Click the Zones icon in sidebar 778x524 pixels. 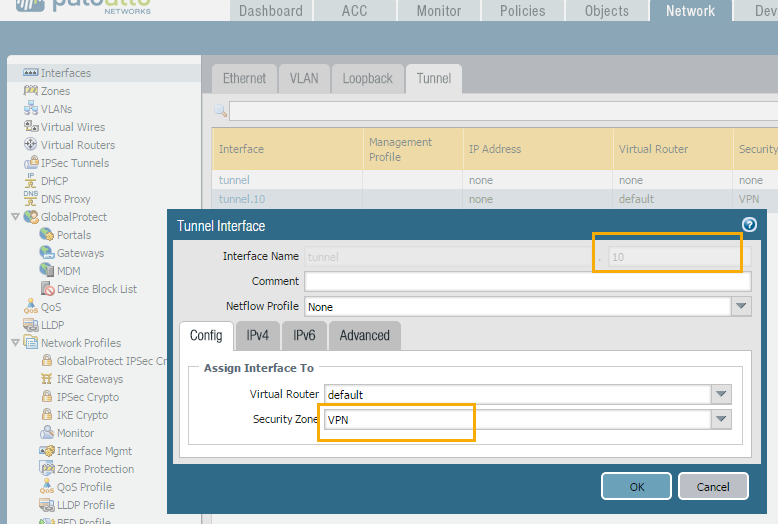click(30, 91)
